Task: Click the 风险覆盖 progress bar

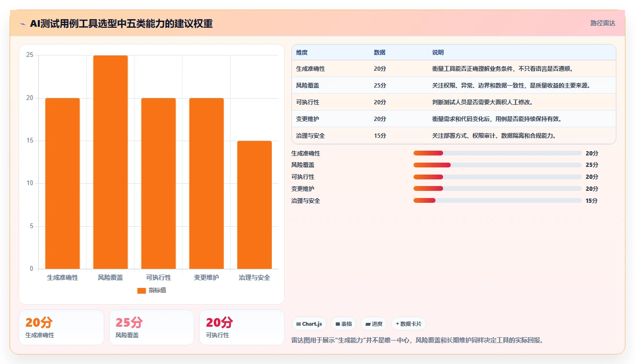Action: (498, 165)
